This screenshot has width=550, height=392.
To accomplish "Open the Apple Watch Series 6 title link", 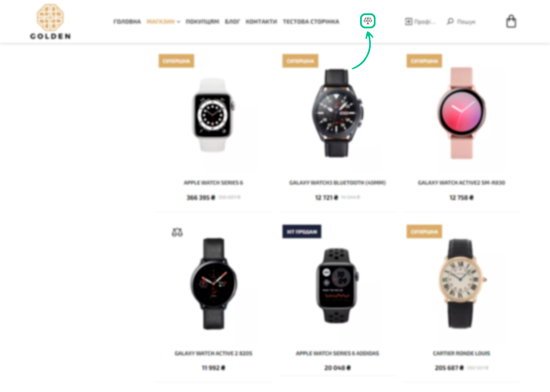I will click(x=214, y=182).
